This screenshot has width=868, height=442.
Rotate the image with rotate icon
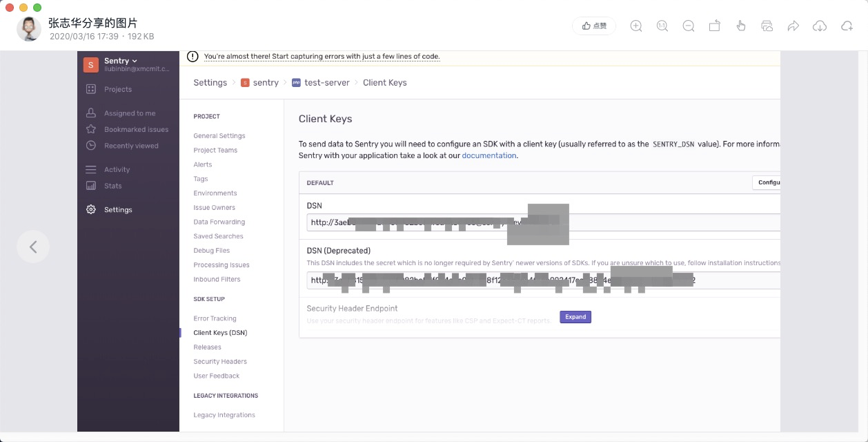[715, 26]
